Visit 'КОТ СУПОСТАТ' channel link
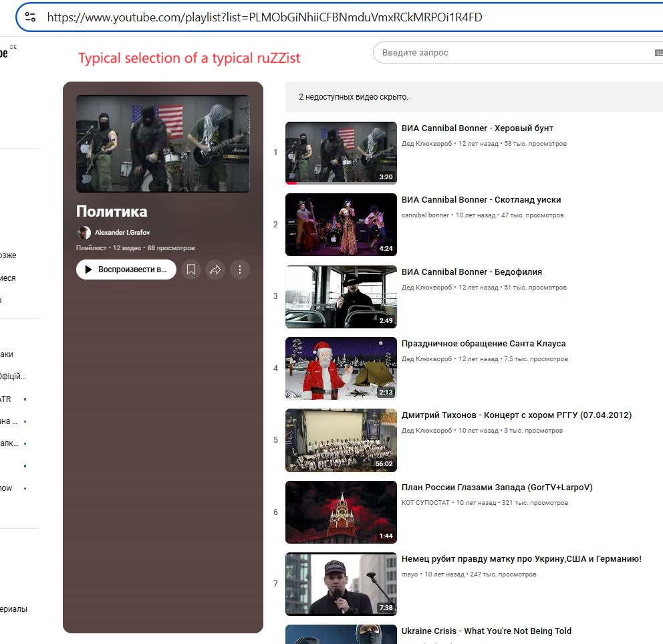This screenshot has width=663, height=644. coord(425,503)
